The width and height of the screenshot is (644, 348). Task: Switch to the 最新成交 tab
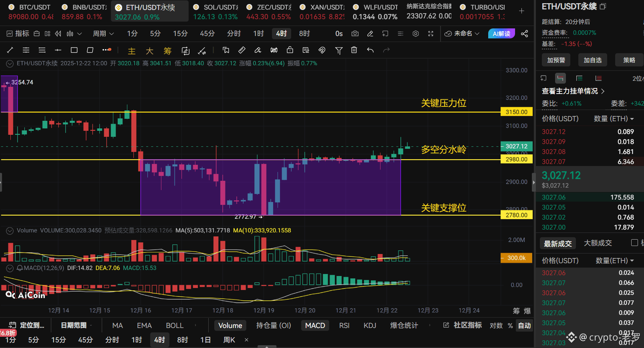[x=557, y=244]
